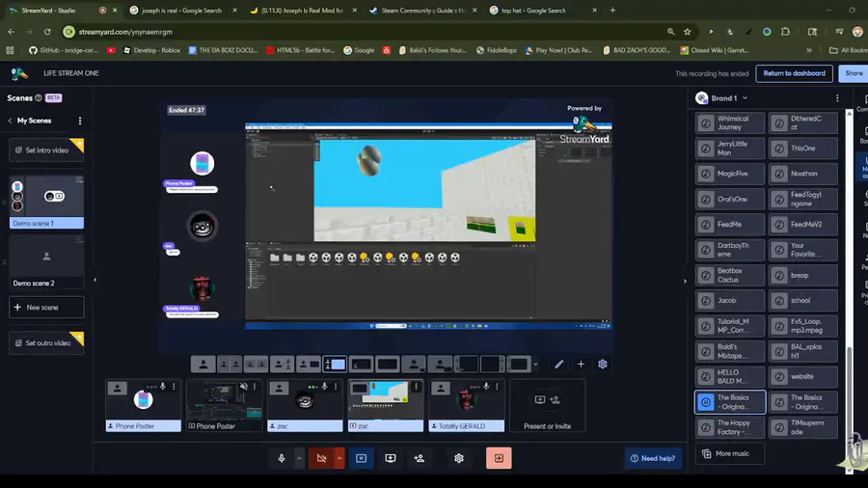The width and height of the screenshot is (868, 488).
Task: Add a new layout with plus icon
Action: point(581,364)
